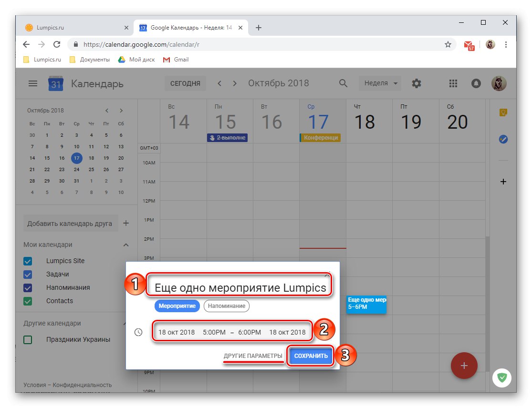
Task: Open Calendar settings via gear icon
Action: pos(416,83)
